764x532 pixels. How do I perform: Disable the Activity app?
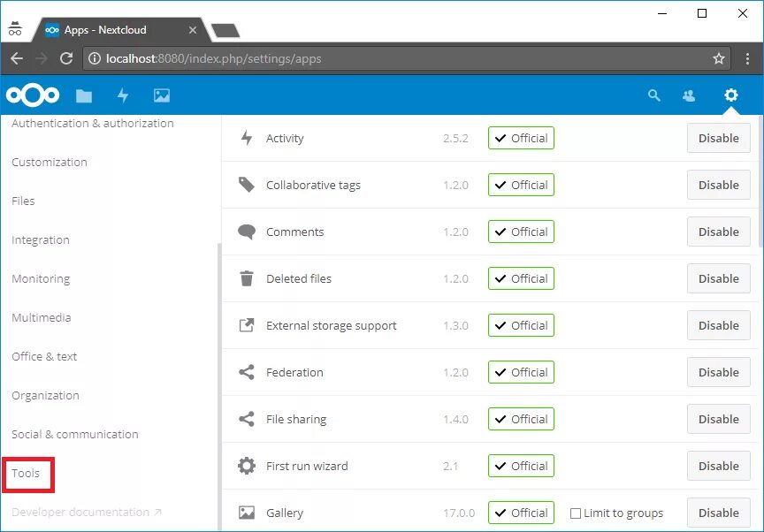coord(719,138)
